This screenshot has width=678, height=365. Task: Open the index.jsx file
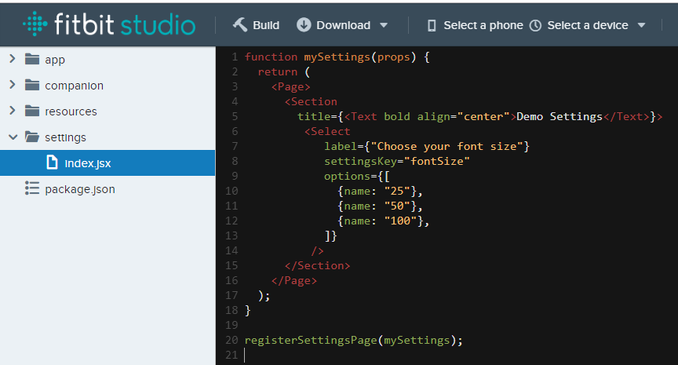pos(107,163)
